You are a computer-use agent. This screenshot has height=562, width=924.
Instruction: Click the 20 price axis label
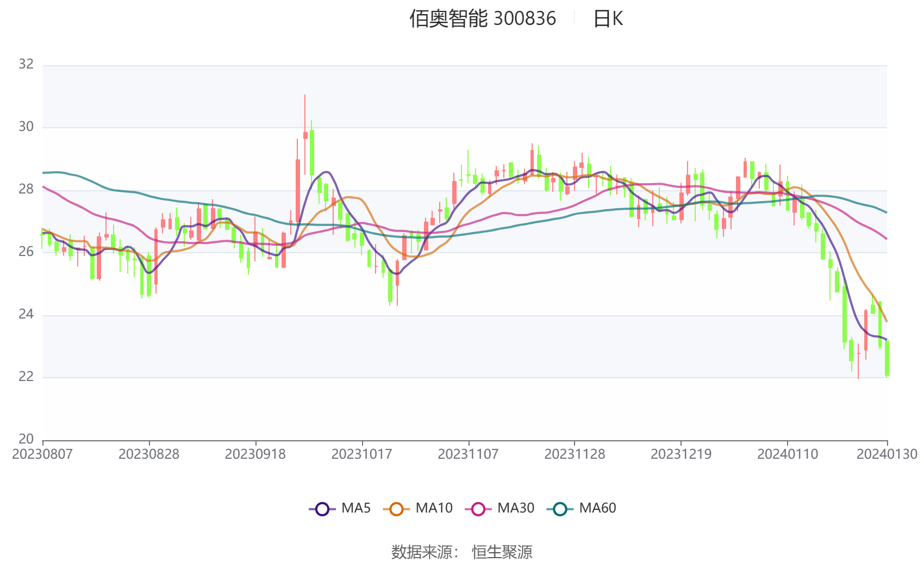[x=26, y=439]
